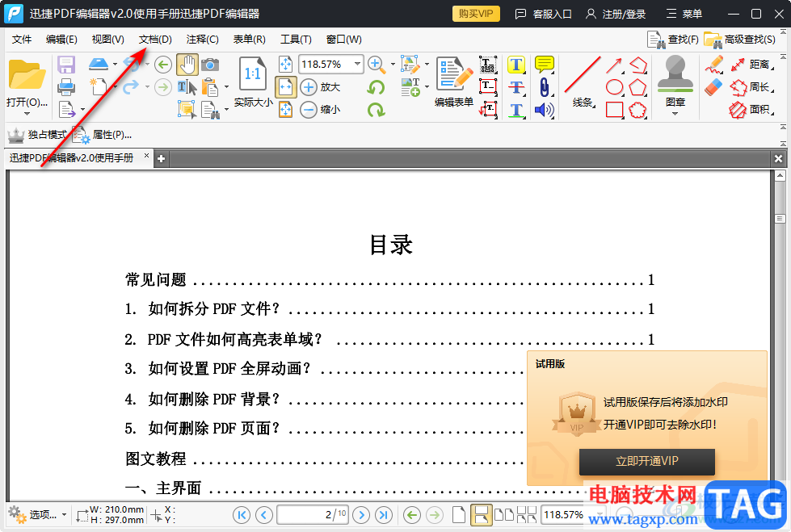Select the strikethrough text tool

[516, 87]
